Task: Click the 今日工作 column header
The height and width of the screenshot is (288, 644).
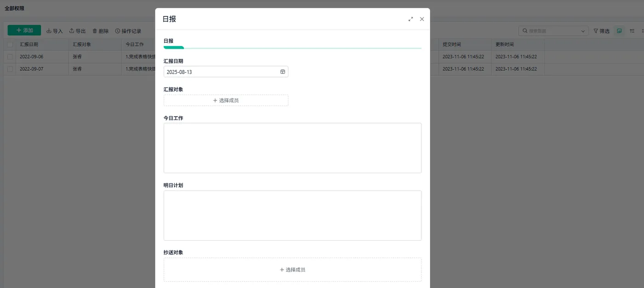Action: click(138, 45)
